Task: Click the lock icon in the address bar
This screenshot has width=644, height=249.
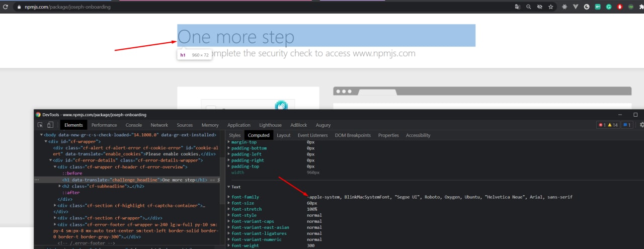Action: coord(19,7)
